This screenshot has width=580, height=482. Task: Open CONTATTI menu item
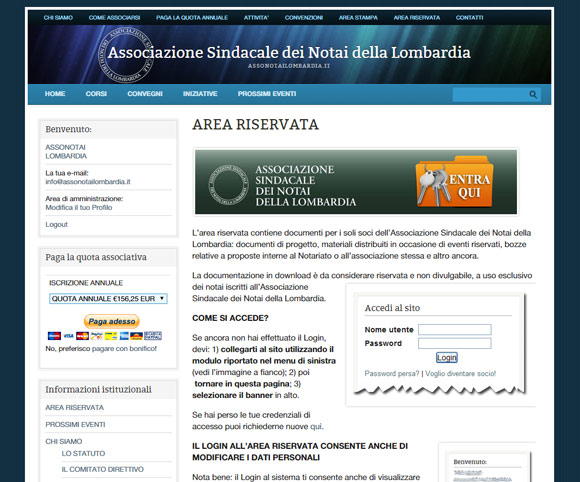point(469,18)
